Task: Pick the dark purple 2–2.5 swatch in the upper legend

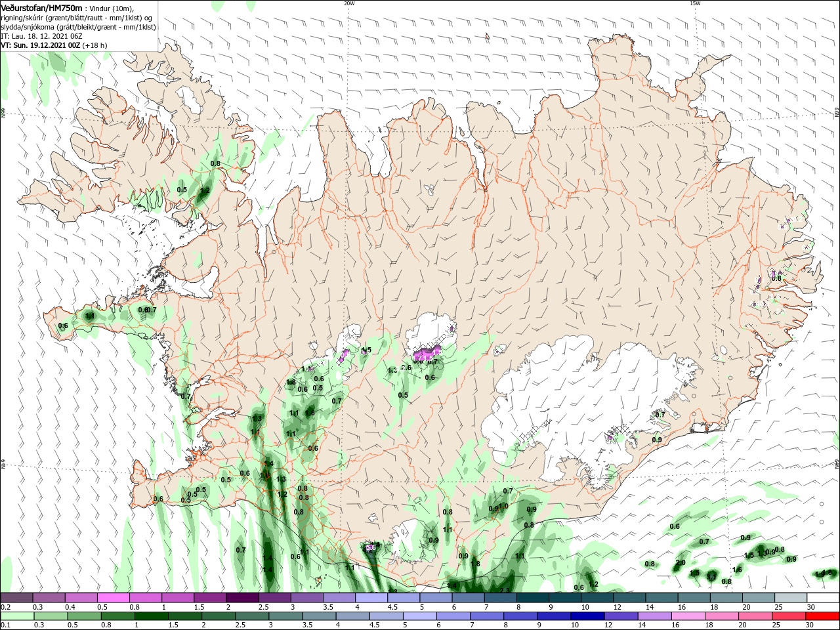Action: (242, 598)
